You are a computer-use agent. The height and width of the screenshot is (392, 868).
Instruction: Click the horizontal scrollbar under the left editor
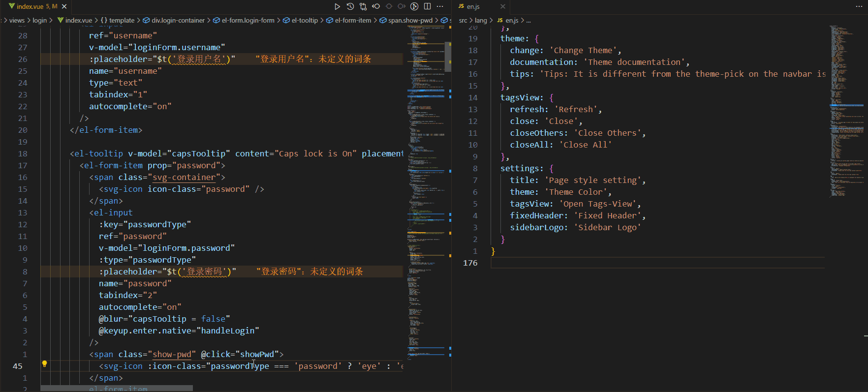point(117,389)
